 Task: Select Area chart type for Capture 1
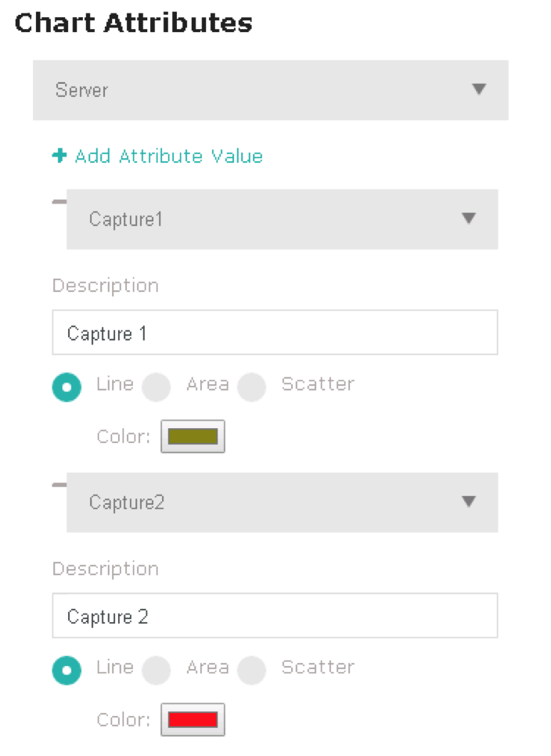157,387
